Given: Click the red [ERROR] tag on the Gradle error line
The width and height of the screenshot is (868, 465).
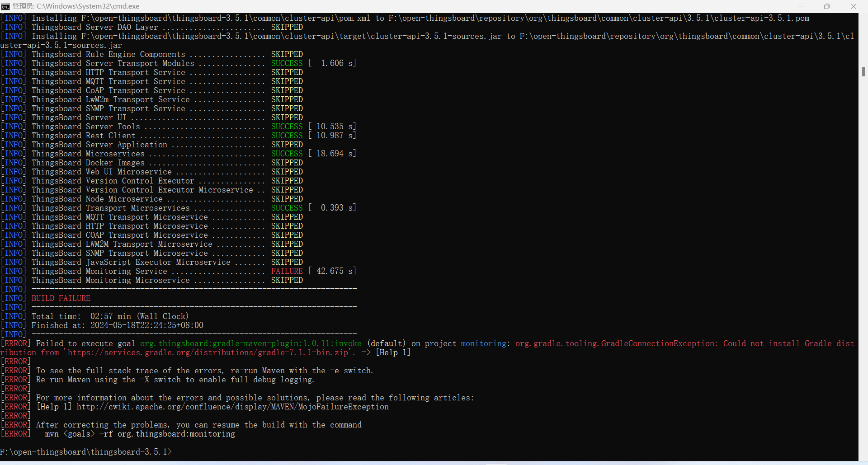Looking at the screenshot, I should point(16,343).
